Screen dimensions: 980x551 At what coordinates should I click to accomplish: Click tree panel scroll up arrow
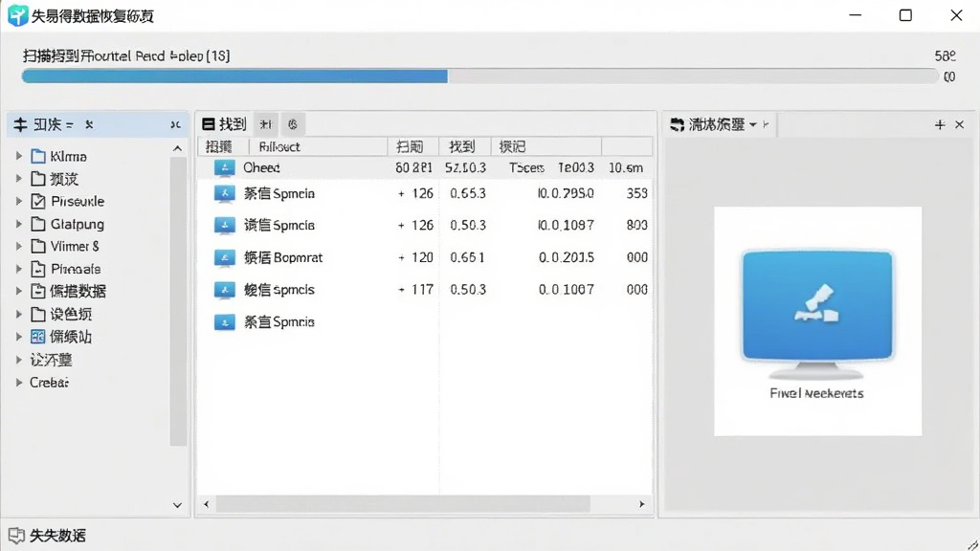pyautogui.click(x=177, y=148)
